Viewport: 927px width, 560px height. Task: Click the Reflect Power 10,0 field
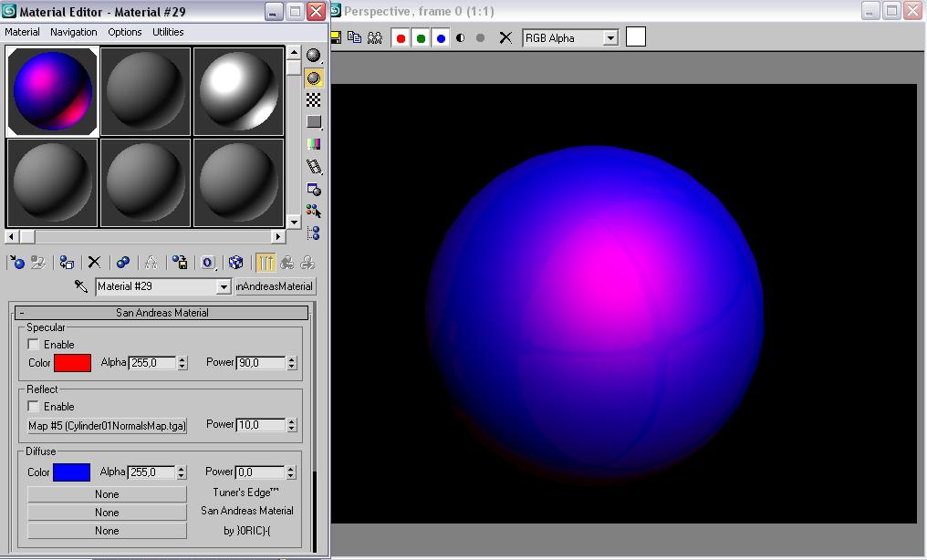pos(261,425)
